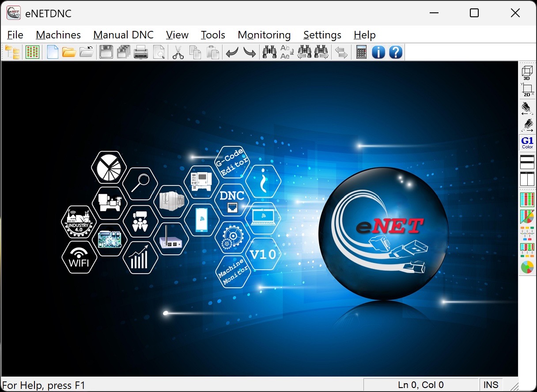Click the Ln 0, Col 0 status field
Viewport: 537px width, 392px height.
420,384
